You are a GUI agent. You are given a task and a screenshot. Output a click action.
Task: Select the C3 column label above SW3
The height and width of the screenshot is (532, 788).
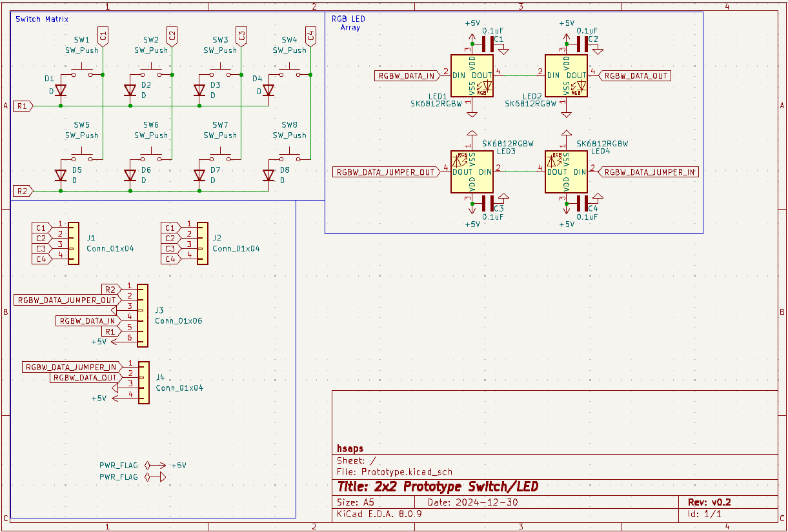[241, 36]
